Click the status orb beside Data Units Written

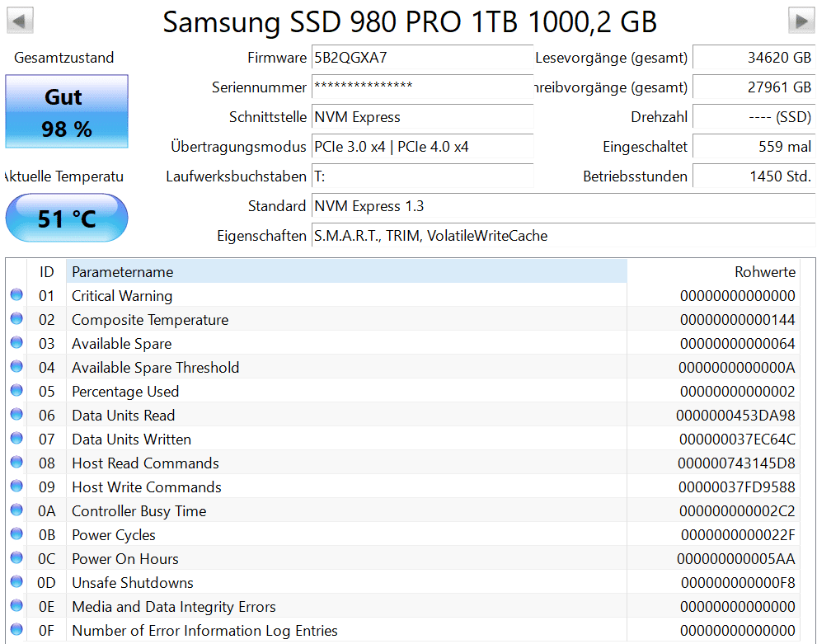pyautogui.click(x=16, y=439)
